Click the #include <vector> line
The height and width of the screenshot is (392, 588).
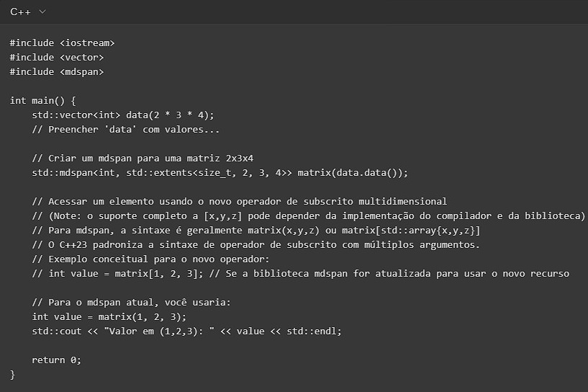(x=57, y=57)
